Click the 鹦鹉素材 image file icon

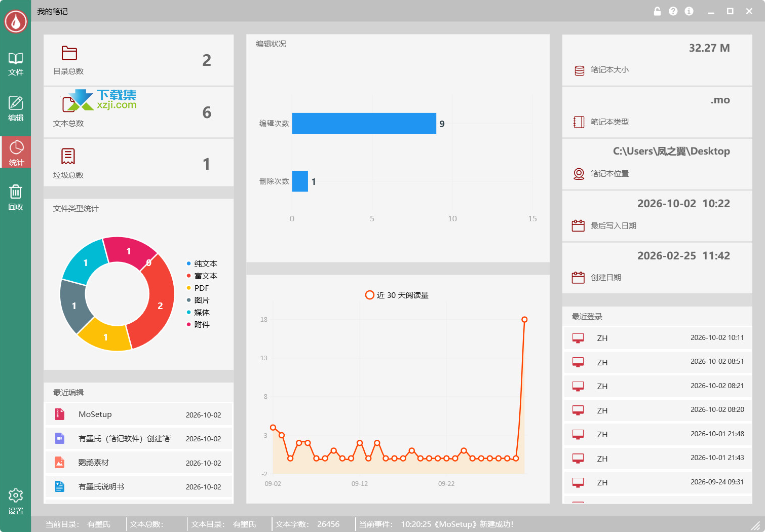(x=60, y=462)
